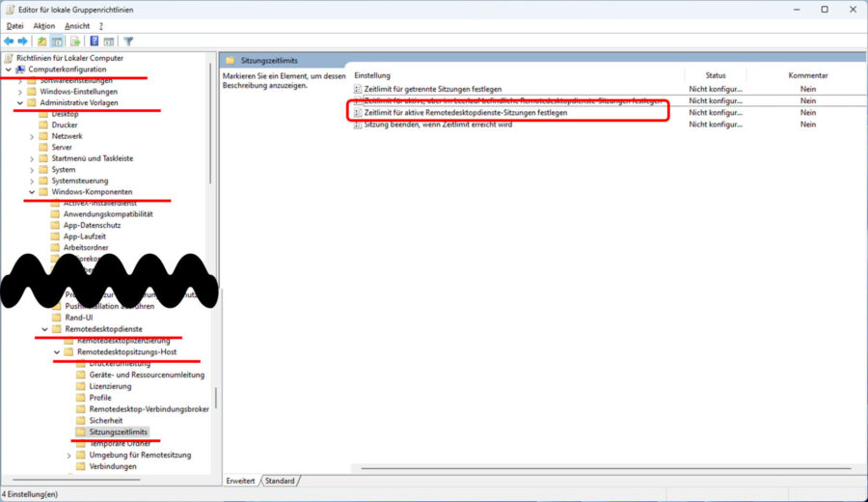Select the 'App-Laufzeit' tree folder
The height and width of the screenshot is (502, 868).
[x=84, y=237]
